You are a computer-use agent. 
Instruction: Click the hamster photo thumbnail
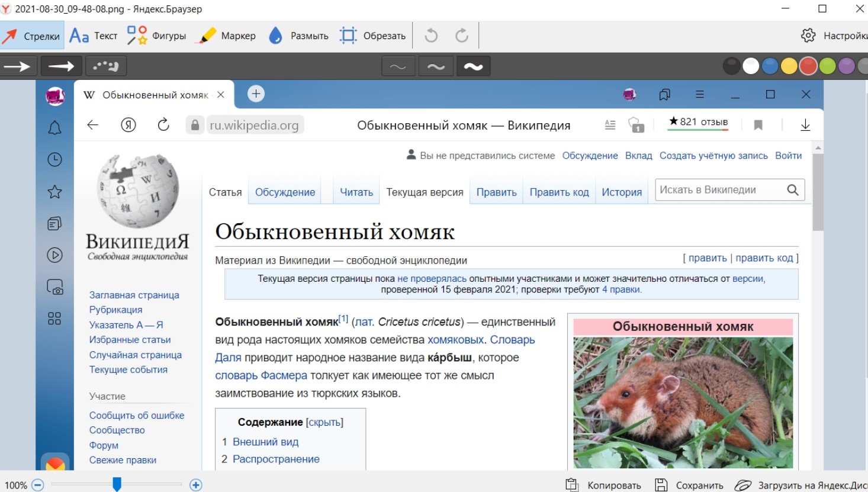[x=683, y=403]
